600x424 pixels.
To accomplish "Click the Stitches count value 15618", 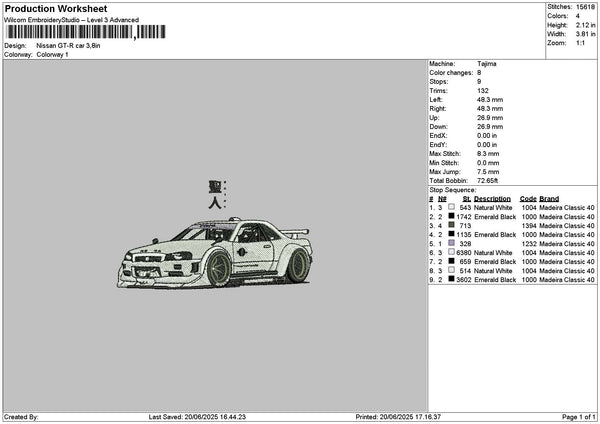I will 585,7.
